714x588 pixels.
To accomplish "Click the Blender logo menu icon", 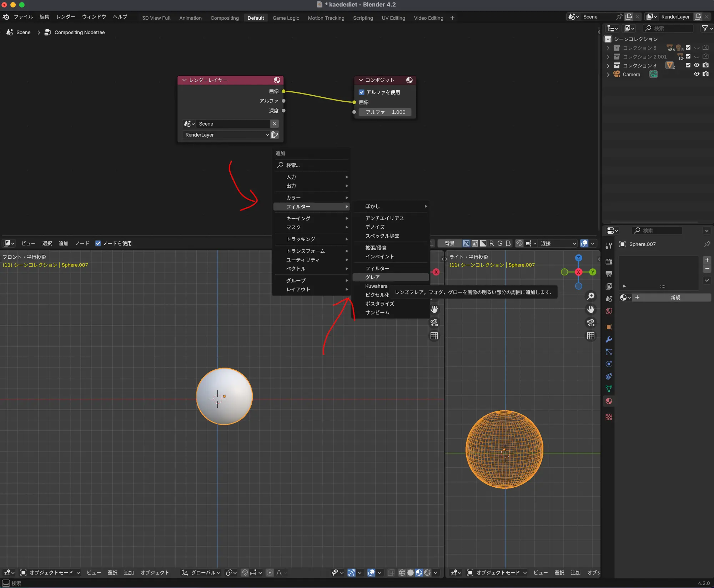I will [x=6, y=17].
